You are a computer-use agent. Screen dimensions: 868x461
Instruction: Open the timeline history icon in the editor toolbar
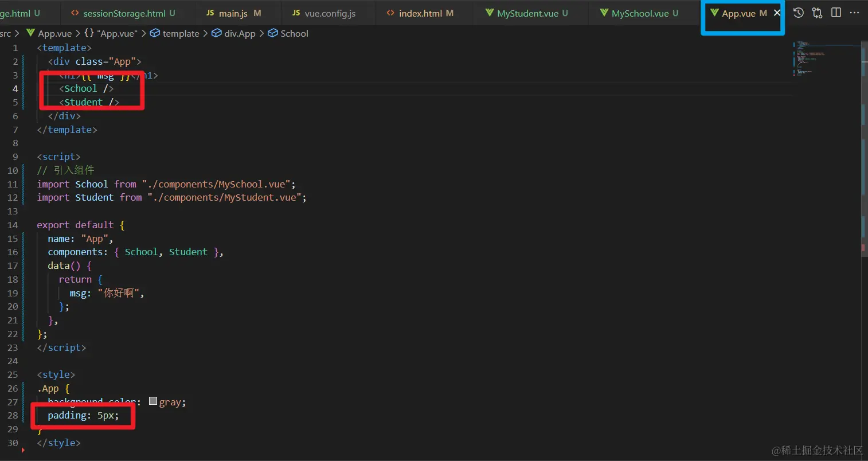point(798,13)
